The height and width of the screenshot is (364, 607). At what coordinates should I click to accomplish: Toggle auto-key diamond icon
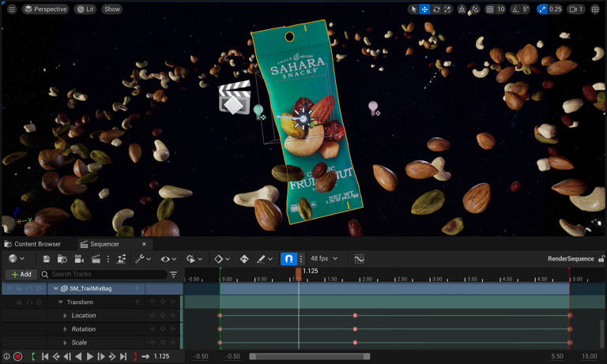click(244, 259)
